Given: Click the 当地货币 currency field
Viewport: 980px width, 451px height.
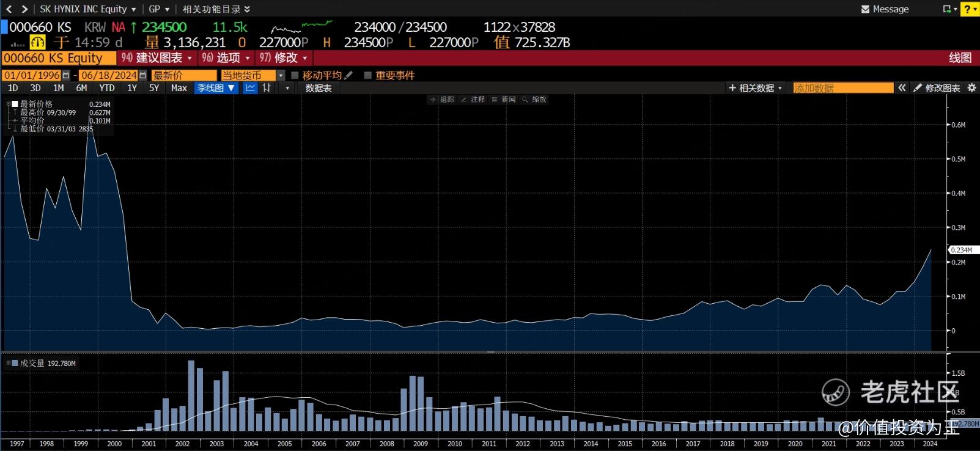Looking at the screenshot, I should coord(248,75).
